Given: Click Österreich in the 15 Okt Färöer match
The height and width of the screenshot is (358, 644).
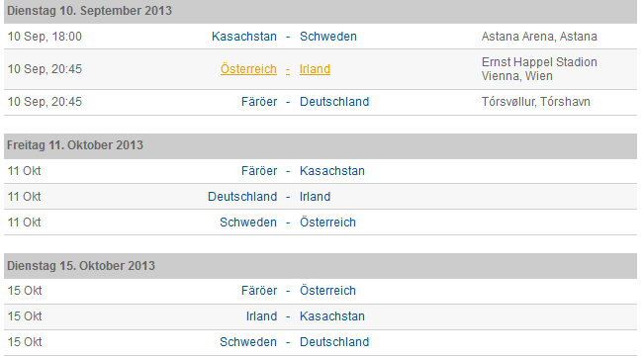Looking at the screenshot, I should tap(327, 291).
